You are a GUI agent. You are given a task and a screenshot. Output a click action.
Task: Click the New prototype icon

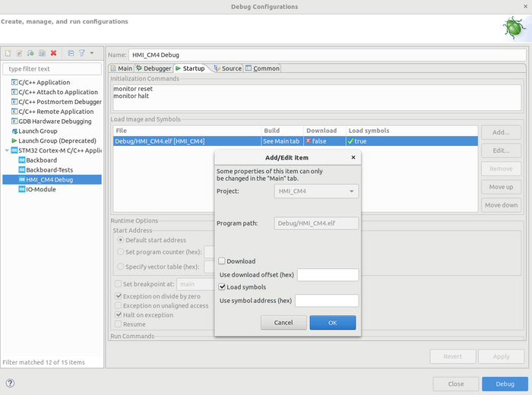pos(20,53)
